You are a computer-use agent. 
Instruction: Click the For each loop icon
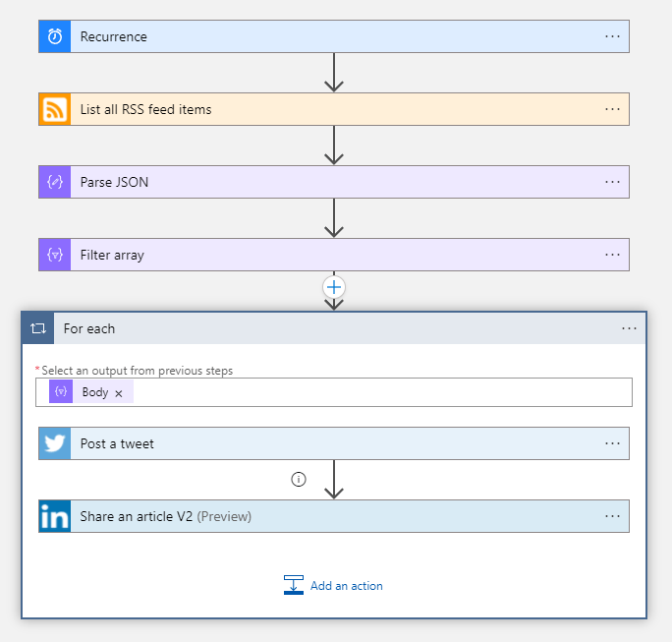tap(38, 328)
